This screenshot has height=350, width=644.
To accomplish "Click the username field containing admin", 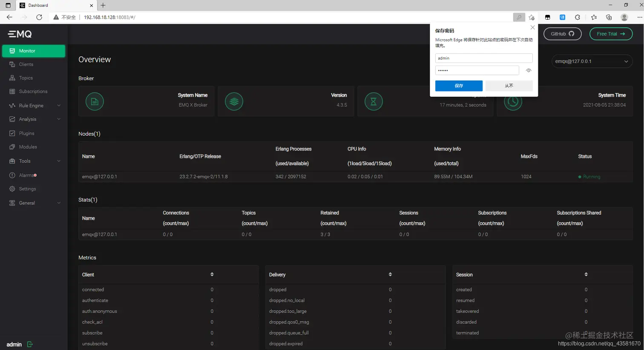I will point(484,58).
